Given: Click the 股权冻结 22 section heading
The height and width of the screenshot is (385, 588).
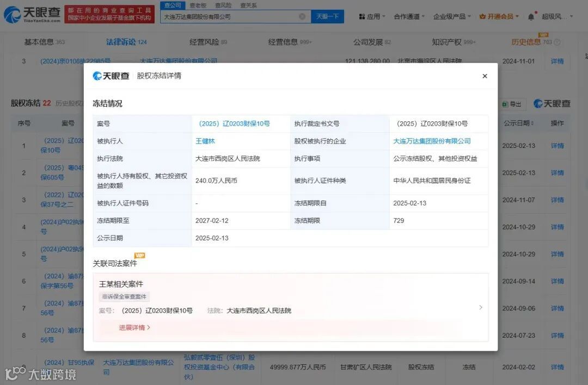Looking at the screenshot, I should click(30, 103).
